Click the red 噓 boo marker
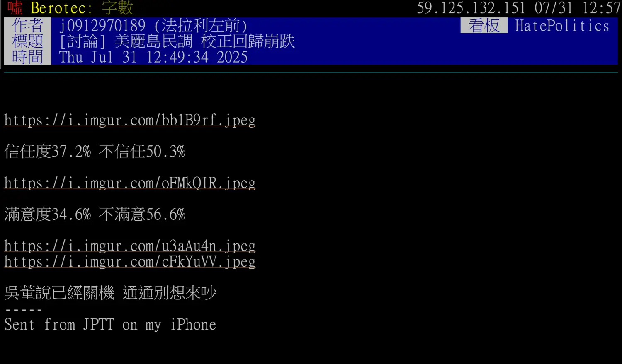This screenshot has width=622, height=364. click(x=15, y=8)
